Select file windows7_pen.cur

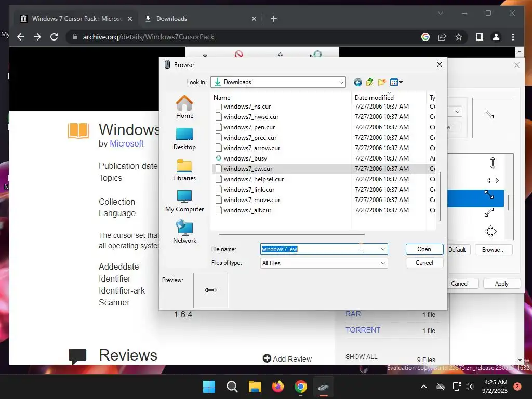coord(249,127)
